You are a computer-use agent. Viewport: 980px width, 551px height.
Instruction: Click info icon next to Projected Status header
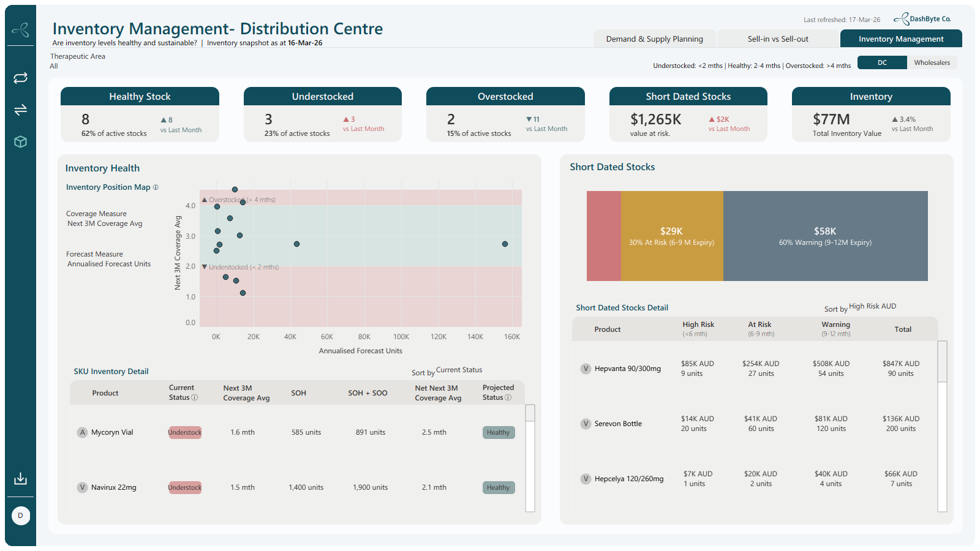pyautogui.click(x=508, y=397)
